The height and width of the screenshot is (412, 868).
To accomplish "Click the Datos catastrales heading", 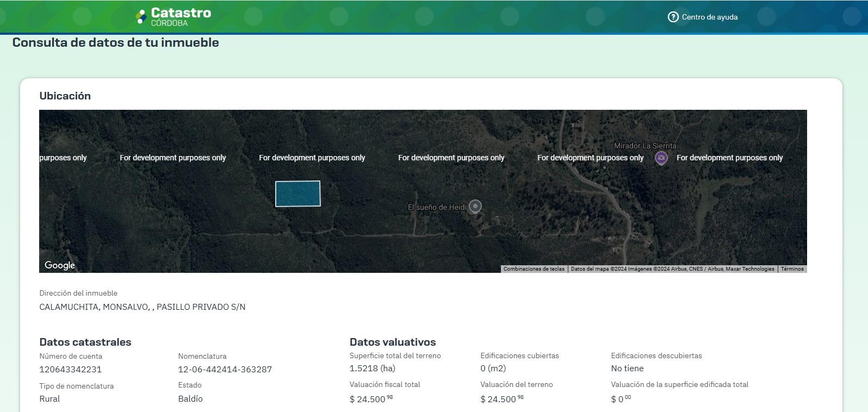I will [85, 342].
